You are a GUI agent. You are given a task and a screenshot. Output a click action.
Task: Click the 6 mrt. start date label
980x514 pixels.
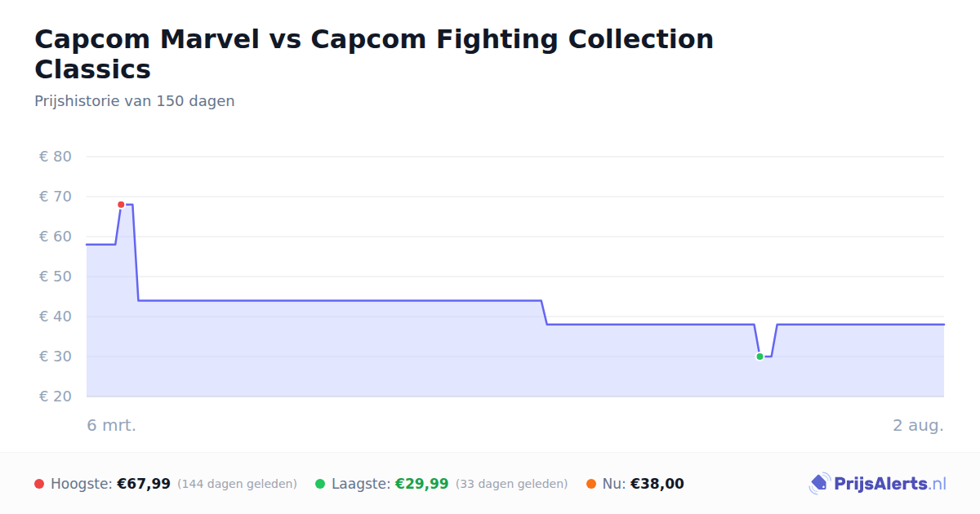point(112,425)
